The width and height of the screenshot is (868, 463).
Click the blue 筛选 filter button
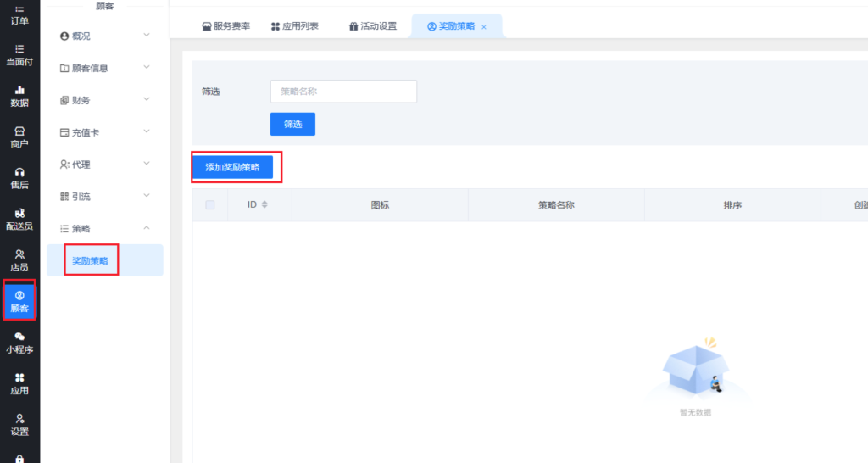tap(292, 124)
